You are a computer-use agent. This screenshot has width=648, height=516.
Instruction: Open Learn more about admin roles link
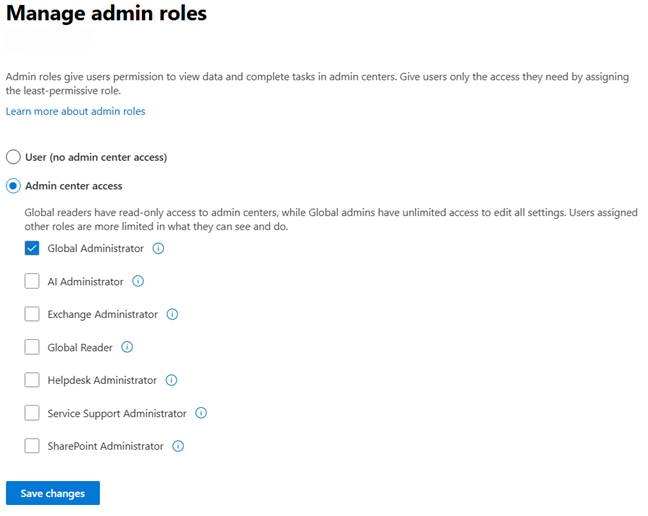coord(76,112)
